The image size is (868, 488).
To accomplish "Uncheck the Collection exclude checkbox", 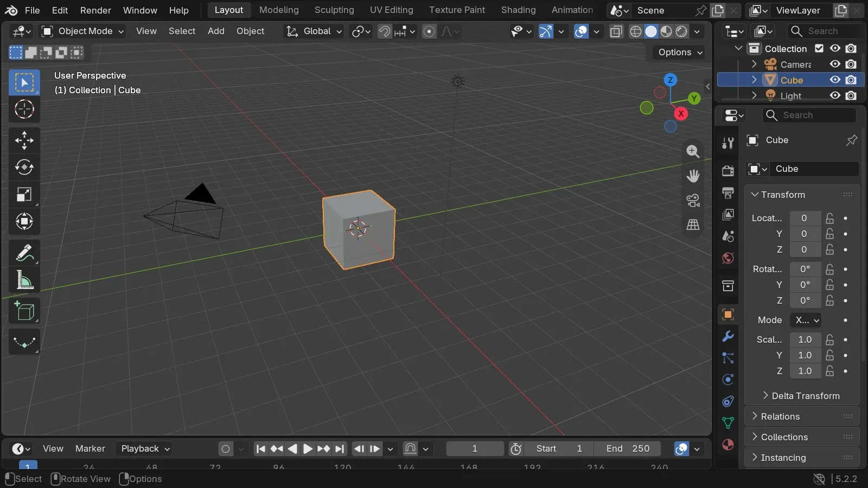I will pyautogui.click(x=819, y=48).
